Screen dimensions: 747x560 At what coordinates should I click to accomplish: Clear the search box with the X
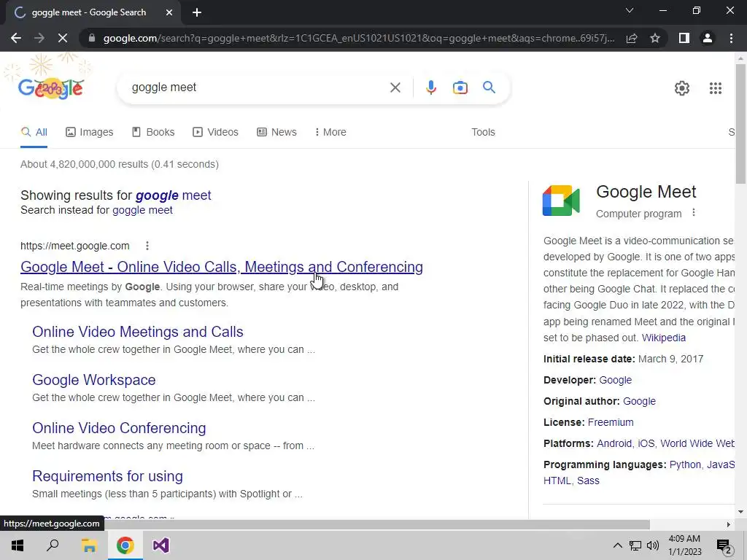coord(395,87)
